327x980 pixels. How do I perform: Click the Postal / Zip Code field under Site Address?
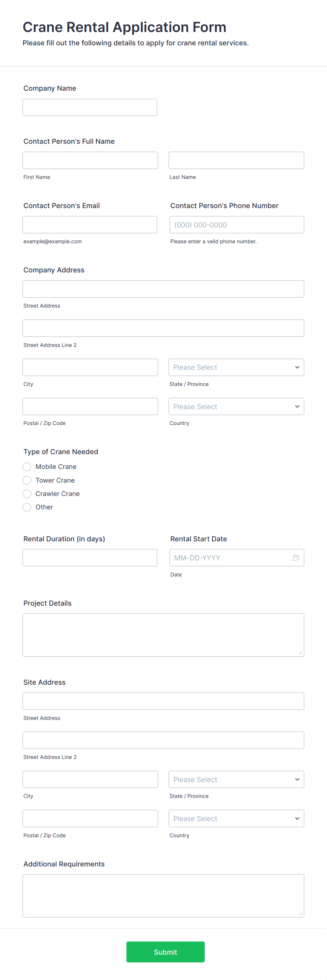coord(90,818)
